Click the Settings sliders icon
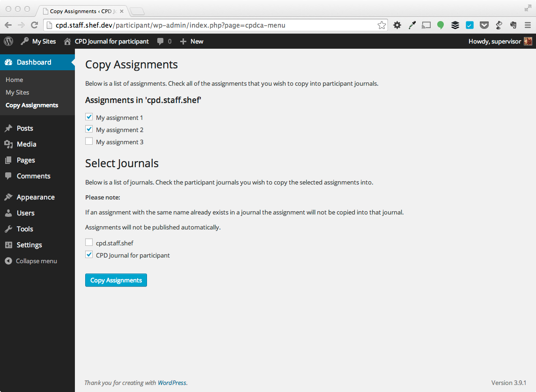 click(8, 245)
